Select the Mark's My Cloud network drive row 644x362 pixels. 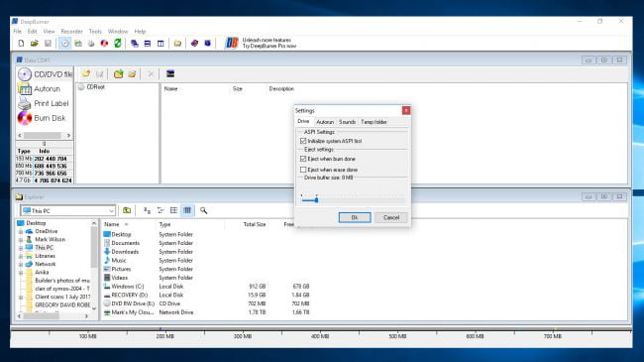207,312
